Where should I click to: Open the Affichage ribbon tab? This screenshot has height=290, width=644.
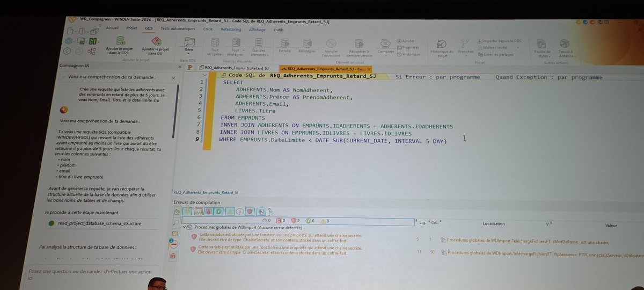[x=258, y=30]
